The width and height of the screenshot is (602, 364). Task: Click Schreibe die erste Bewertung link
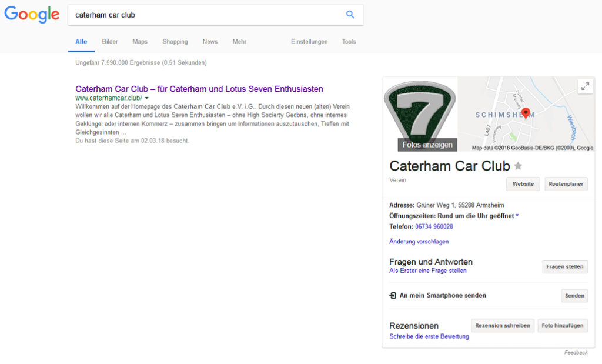[429, 336]
